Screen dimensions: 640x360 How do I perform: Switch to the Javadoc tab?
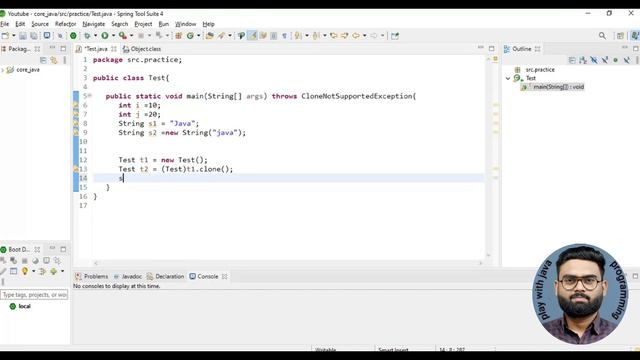tap(127, 277)
